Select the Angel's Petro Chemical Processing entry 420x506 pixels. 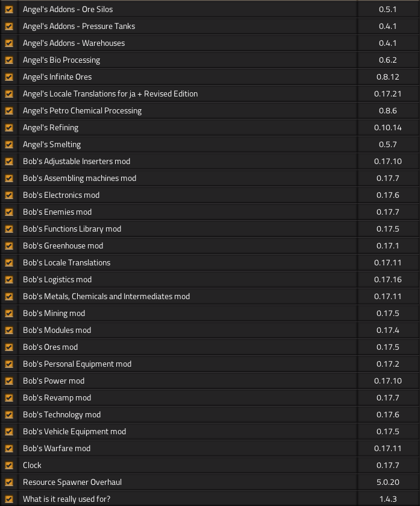coord(82,110)
